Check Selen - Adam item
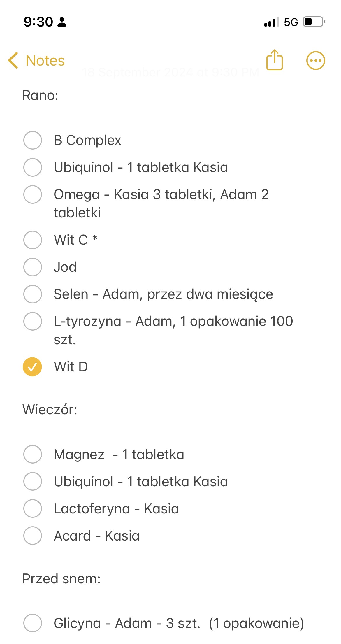 click(32, 294)
